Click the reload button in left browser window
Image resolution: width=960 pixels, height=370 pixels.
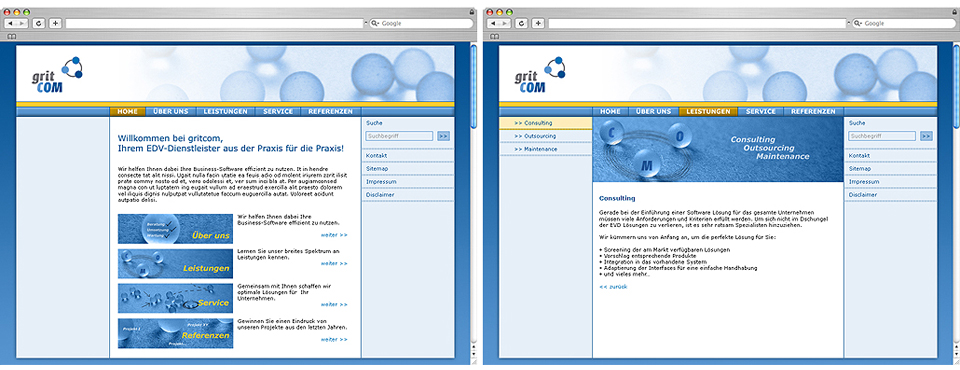point(39,23)
